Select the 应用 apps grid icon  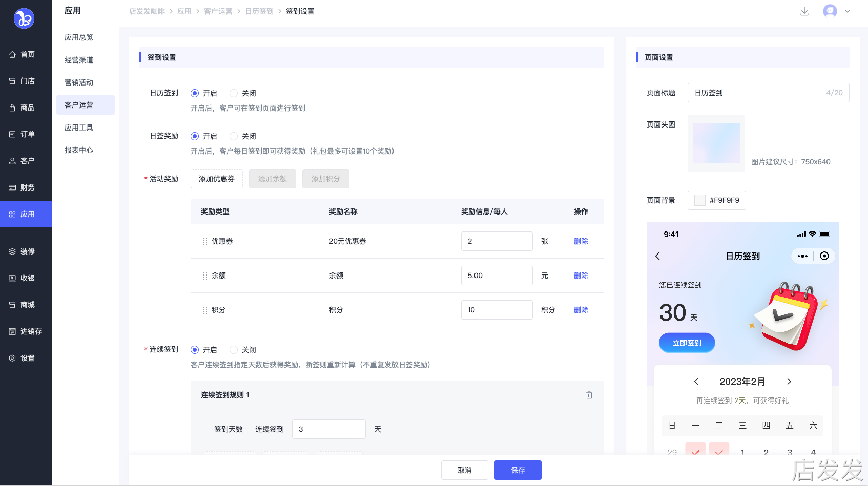tap(12, 215)
